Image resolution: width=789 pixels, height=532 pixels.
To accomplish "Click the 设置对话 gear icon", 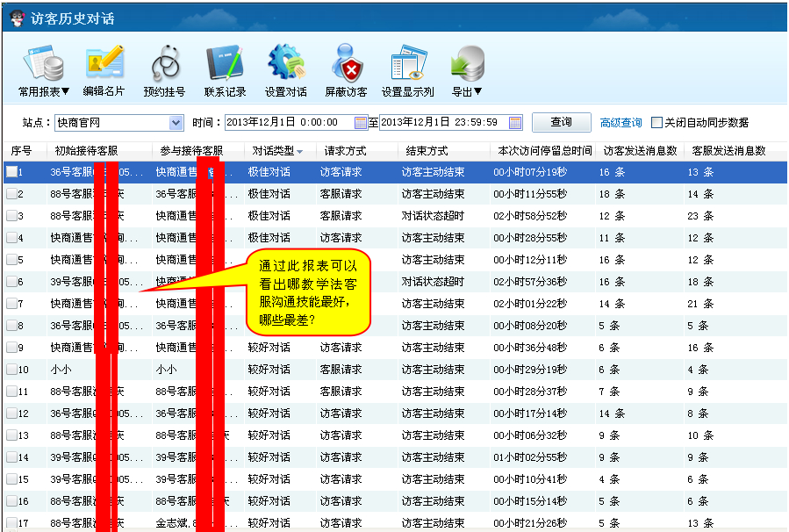I will tap(285, 65).
